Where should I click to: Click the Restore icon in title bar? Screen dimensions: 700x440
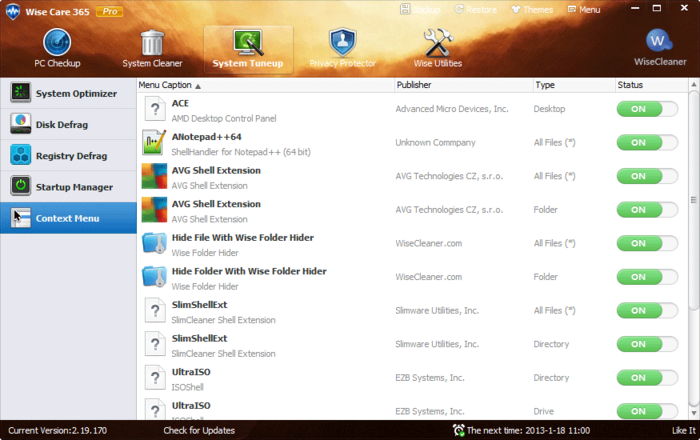458,9
